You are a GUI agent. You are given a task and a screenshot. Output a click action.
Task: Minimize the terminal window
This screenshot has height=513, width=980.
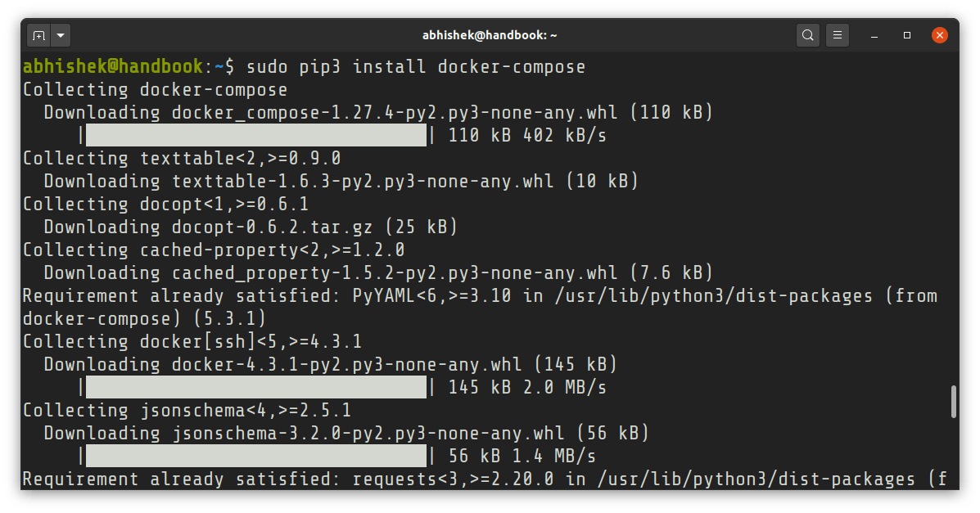click(874, 35)
